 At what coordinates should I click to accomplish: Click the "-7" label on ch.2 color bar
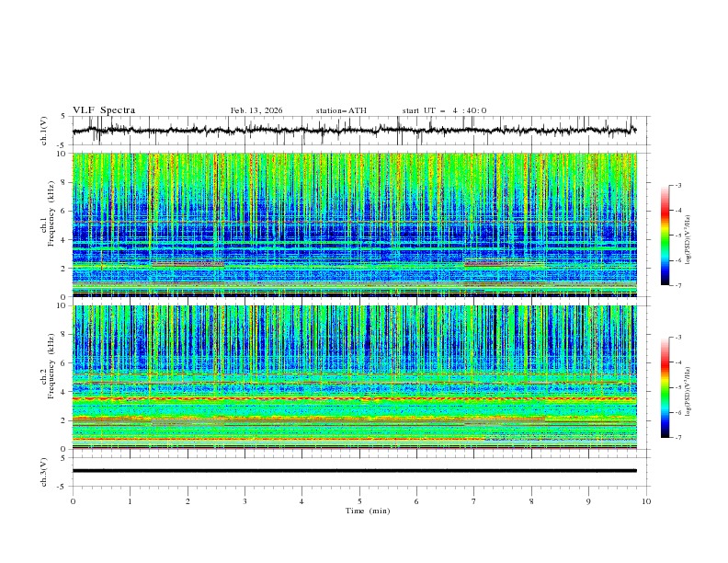pyautogui.click(x=677, y=438)
